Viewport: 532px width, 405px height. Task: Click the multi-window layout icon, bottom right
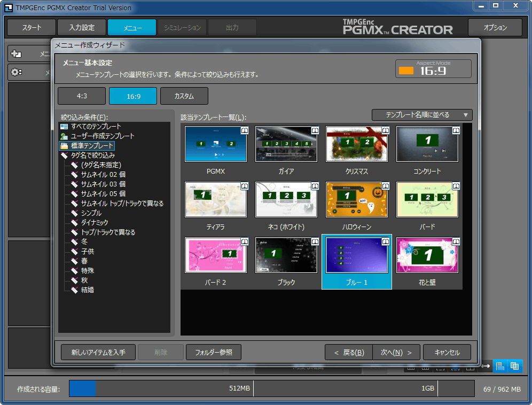point(515,366)
